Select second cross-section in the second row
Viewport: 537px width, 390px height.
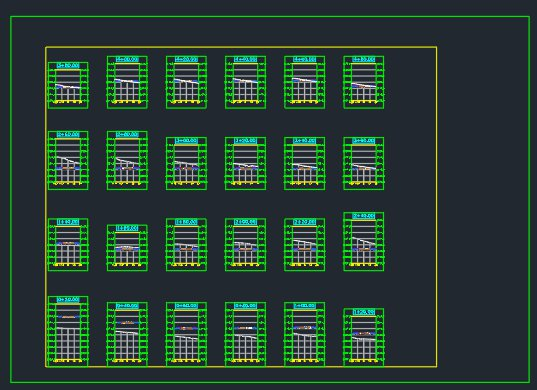tap(127, 160)
